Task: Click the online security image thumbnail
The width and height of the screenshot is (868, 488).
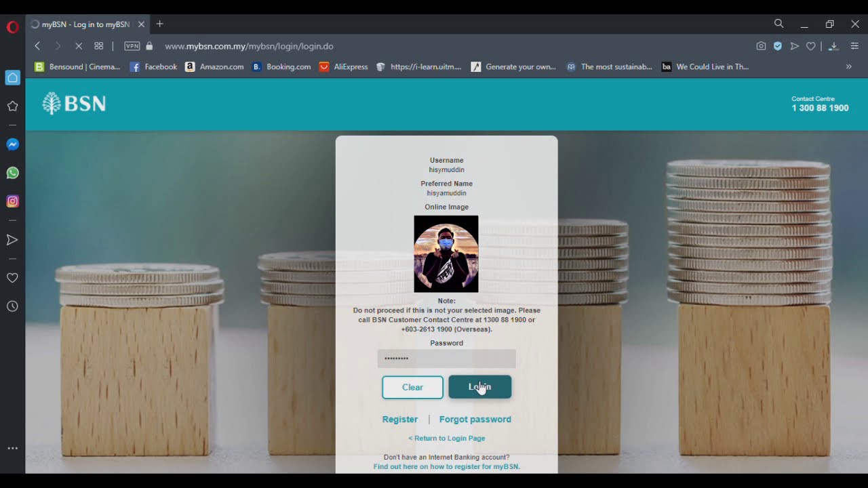Action: point(446,254)
